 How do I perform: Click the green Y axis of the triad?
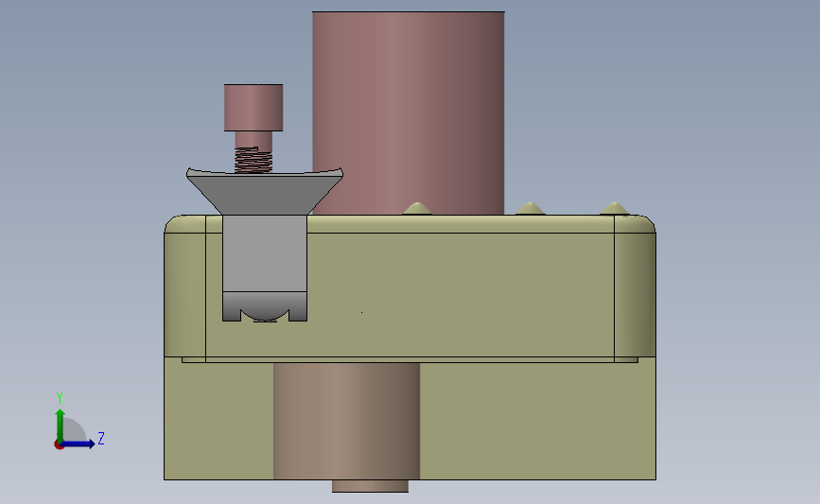[x=61, y=425]
